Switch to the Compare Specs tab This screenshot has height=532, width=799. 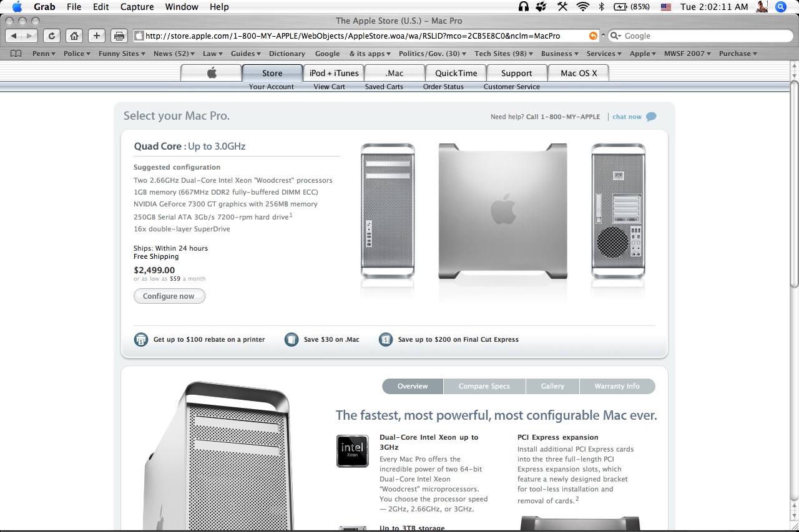coord(484,386)
